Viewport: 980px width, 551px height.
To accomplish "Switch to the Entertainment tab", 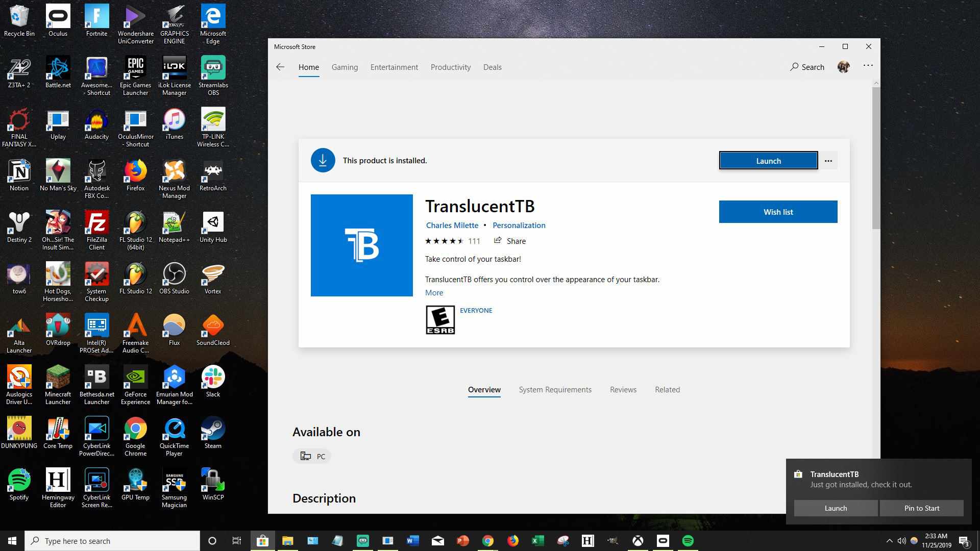I will coord(394,67).
